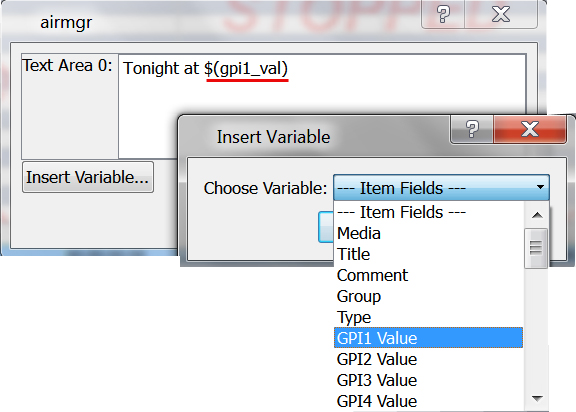
Task: Click the Insert Variable dialog help icon
Action: pos(472,129)
